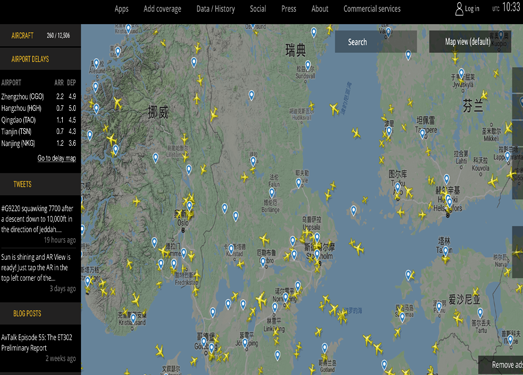The width and height of the screenshot is (523, 375).
Task: Open the Press menu item
Action: click(289, 9)
